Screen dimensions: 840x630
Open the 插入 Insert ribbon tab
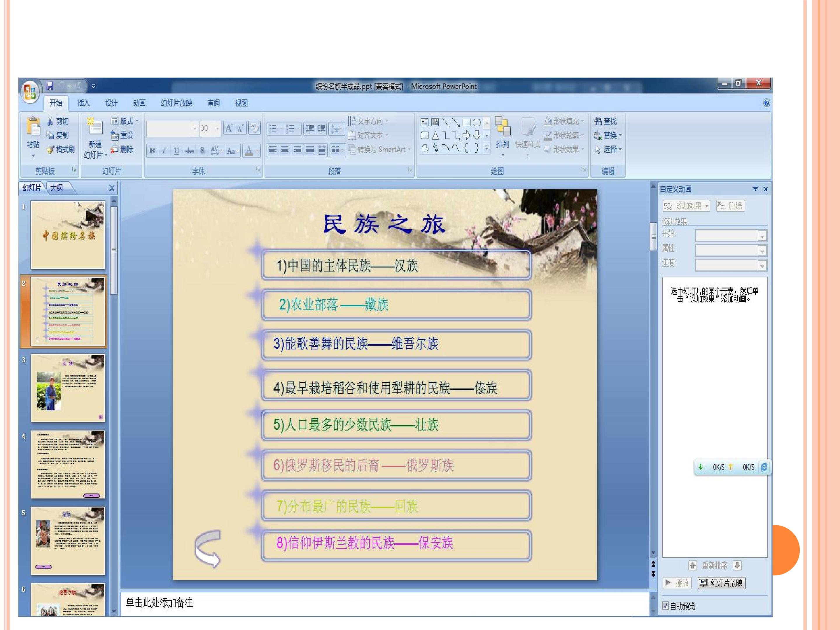tap(83, 103)
